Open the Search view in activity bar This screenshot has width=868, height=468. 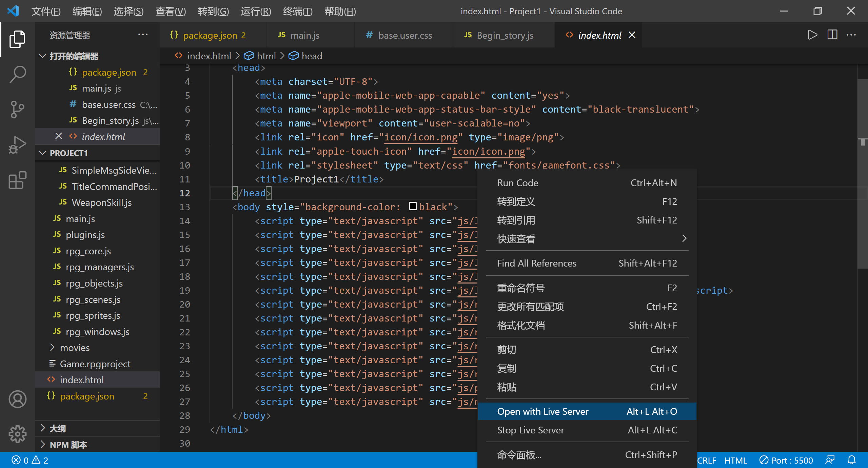pyautogui.click(x=17, y=74)
